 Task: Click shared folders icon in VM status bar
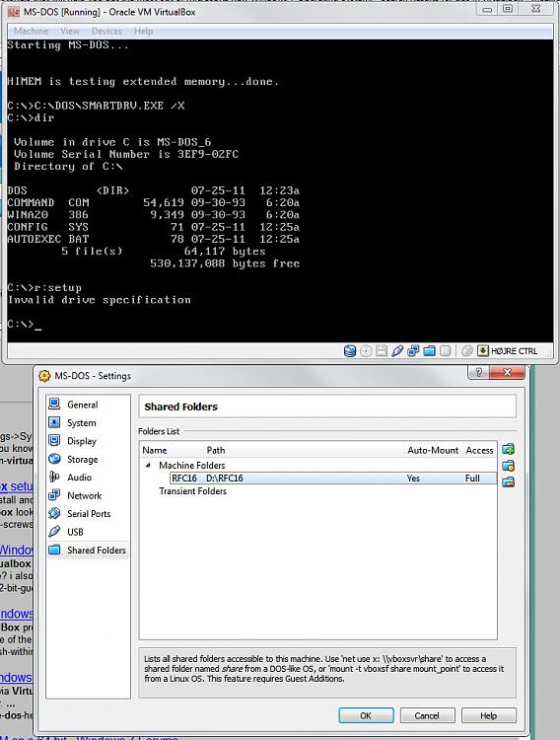(429, 351)
